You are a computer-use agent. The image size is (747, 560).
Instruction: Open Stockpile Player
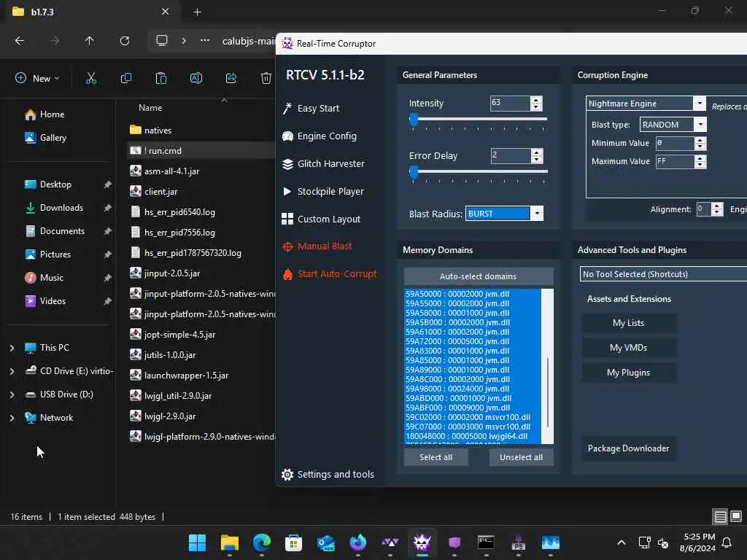click(330, 192)
